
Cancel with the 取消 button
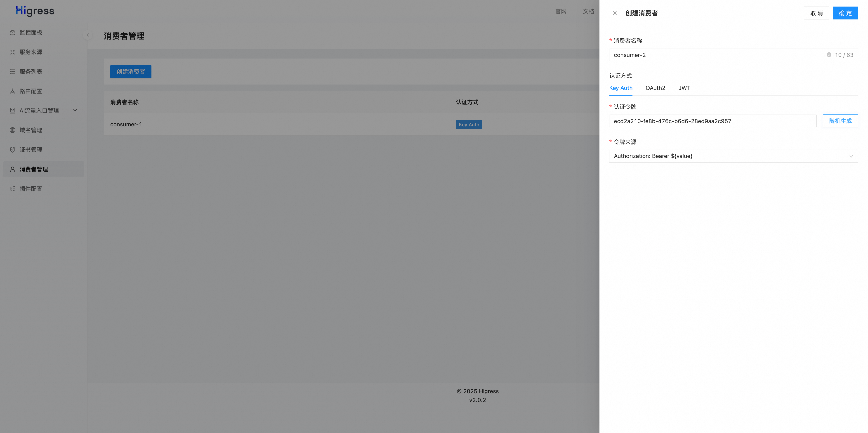click(x=816, y=13)
